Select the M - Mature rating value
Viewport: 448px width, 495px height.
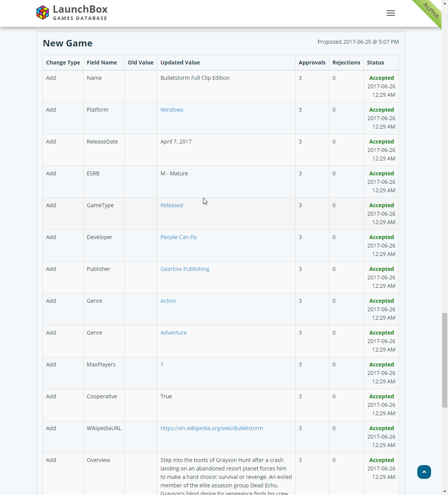tap(174, 173)
